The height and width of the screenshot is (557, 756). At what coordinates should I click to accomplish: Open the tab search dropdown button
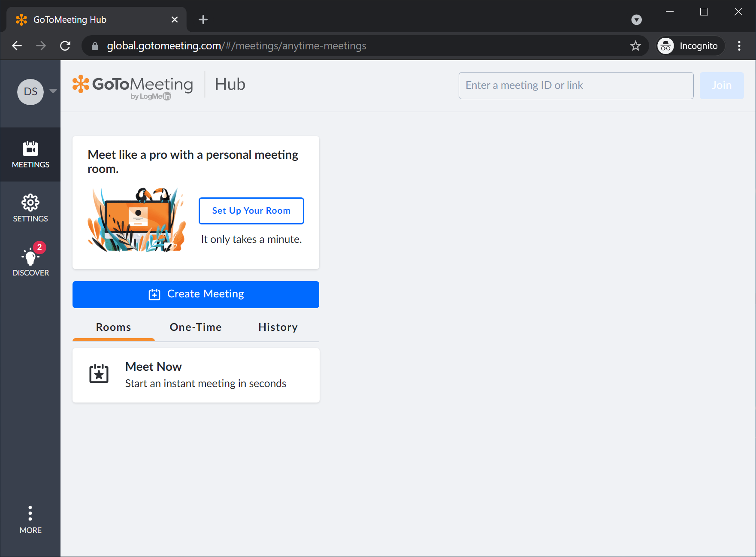point(636,20)
